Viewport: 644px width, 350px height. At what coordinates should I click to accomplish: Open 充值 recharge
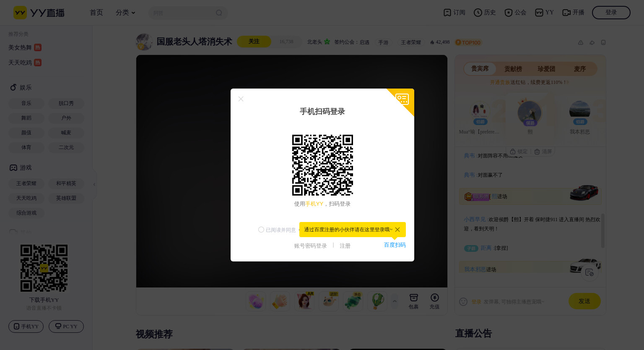point(434,301)
